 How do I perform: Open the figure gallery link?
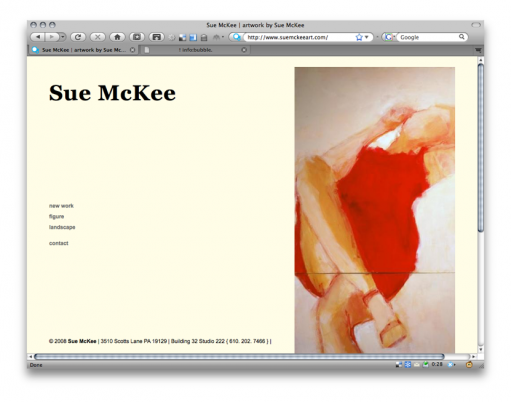point(56,217)
